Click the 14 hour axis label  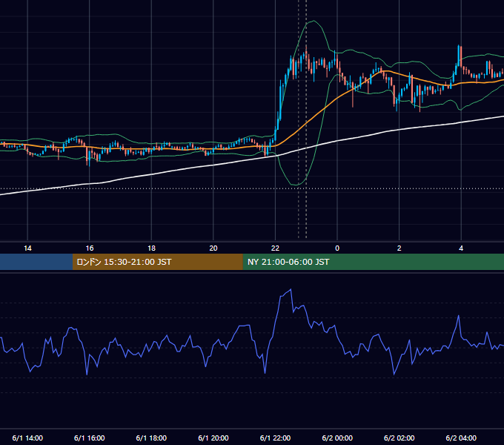(x=27, y=248)
